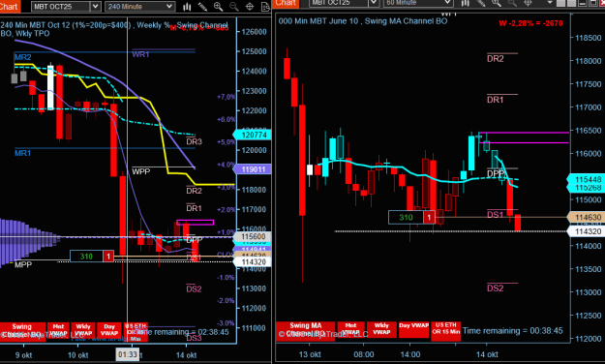This screenshot has height=364, width=605.
Task: Toggle Wkly VWAP button in left chart
Action: [x=83, y=331]
